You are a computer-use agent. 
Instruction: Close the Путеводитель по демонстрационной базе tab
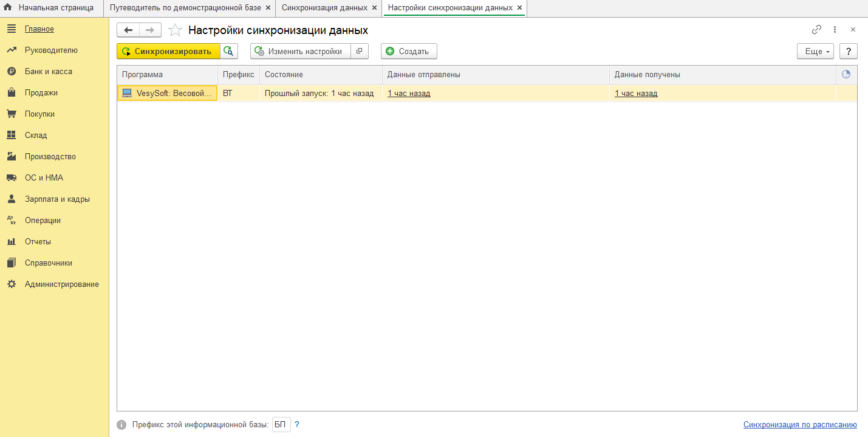coord(268,8)
